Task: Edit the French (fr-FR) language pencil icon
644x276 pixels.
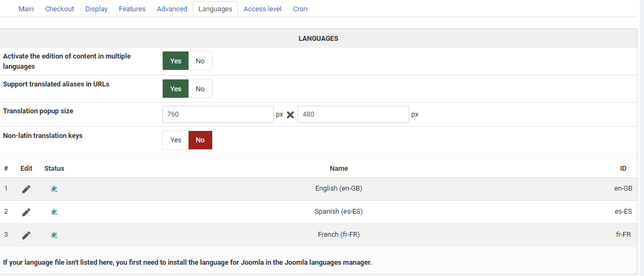Action: click(26, 235)
